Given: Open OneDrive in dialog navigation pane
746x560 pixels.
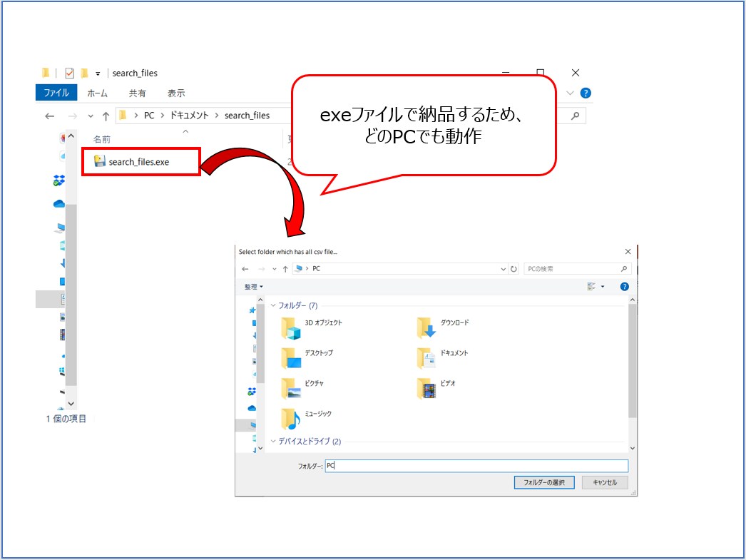Looking at the screenshot, I should (x=252, y=408).
